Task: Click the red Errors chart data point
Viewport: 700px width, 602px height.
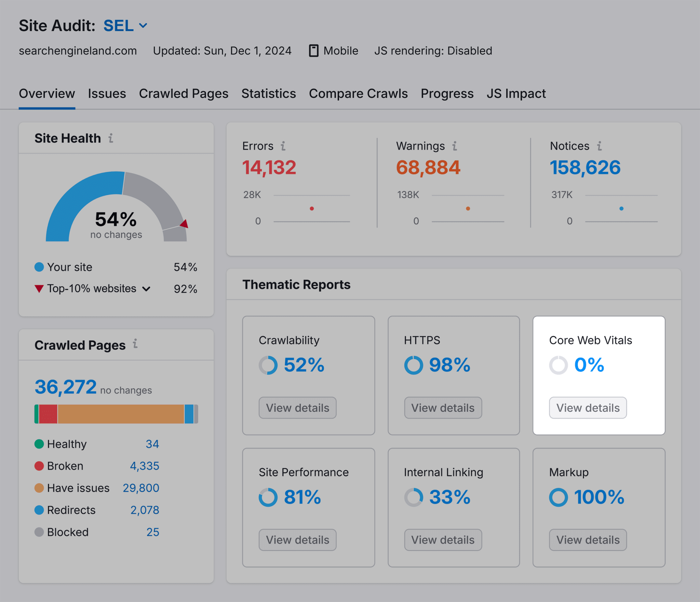Action: pos(312,208)
